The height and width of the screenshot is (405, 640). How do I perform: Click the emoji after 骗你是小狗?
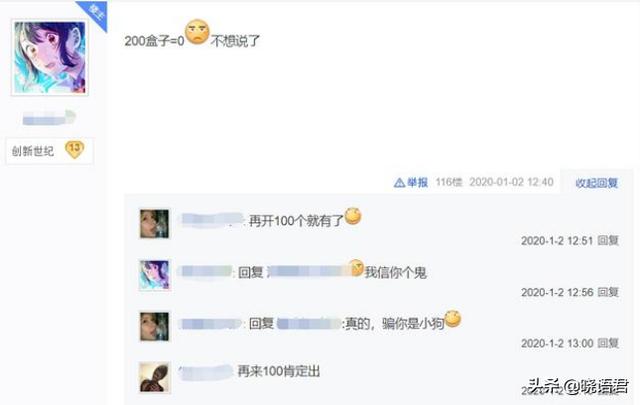click(453, 319)
